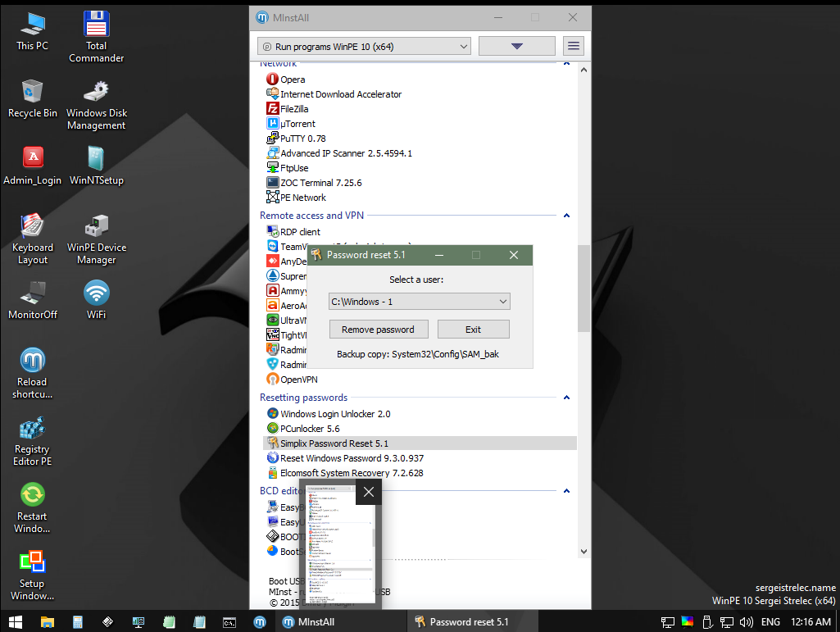Switch to Password reset 5.1 taskbar button
The height and width of the screenshot is (632, 840).
coord(473,622)
